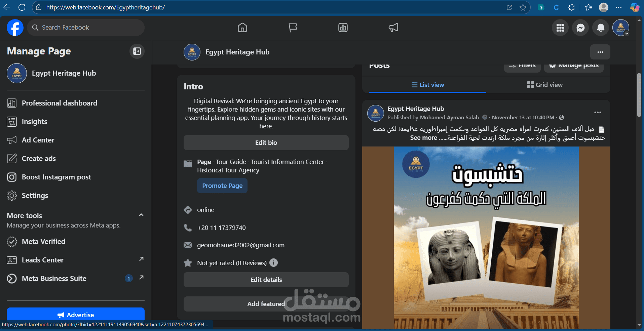Viewport: 644px width, 331px height.
Task: Click Egypt Heritage Hub avatar in page header
Action: pyautogui.click(x=192, y=52)
